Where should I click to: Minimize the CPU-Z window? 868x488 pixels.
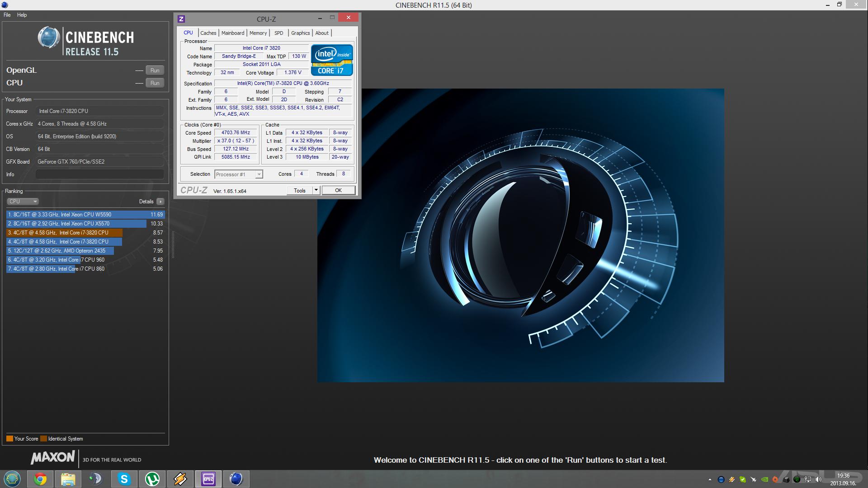pos(320,18)
